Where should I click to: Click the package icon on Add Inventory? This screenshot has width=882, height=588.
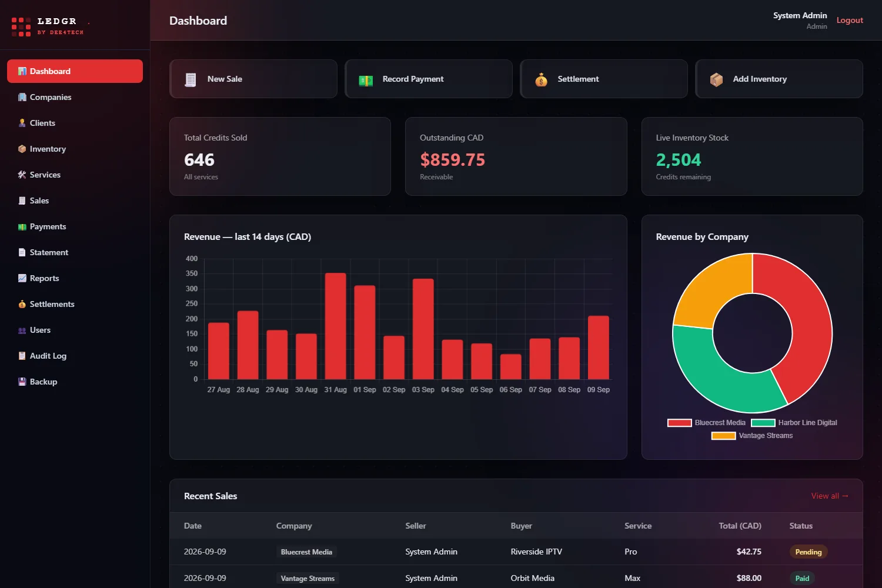[716, 79]
